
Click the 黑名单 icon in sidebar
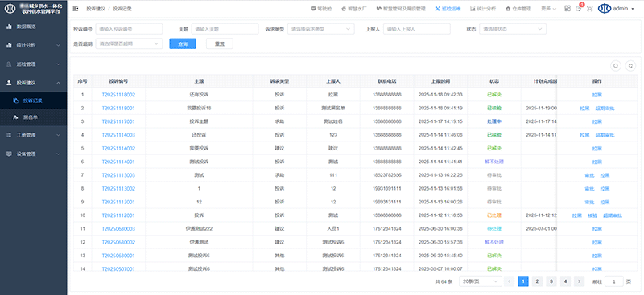click(x=15, y=117)
